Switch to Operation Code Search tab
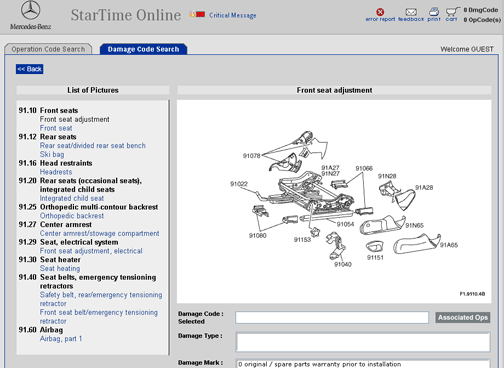 (48, 49)
